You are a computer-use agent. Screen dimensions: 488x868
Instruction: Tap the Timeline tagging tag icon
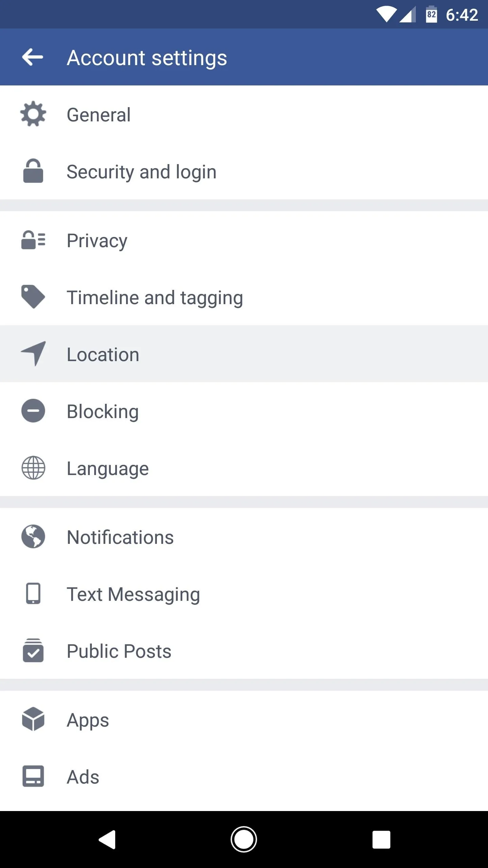pos(33,297)
